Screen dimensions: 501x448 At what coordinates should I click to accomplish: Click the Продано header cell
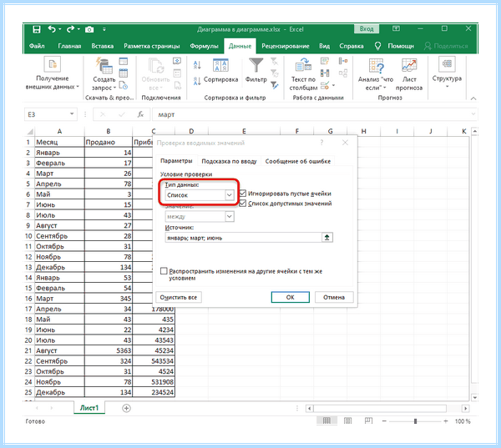[109, 142]
